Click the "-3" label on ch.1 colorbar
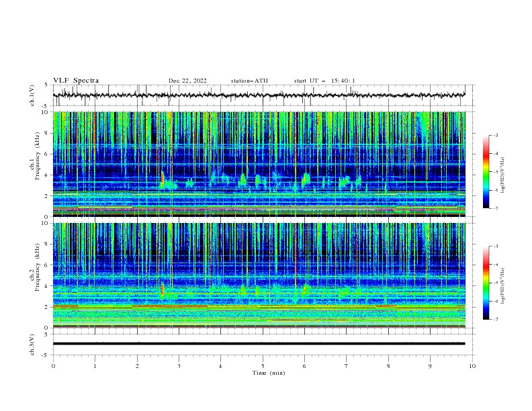Image resolution: width=532 pixels, height=411 pixels. pos(496,135)
